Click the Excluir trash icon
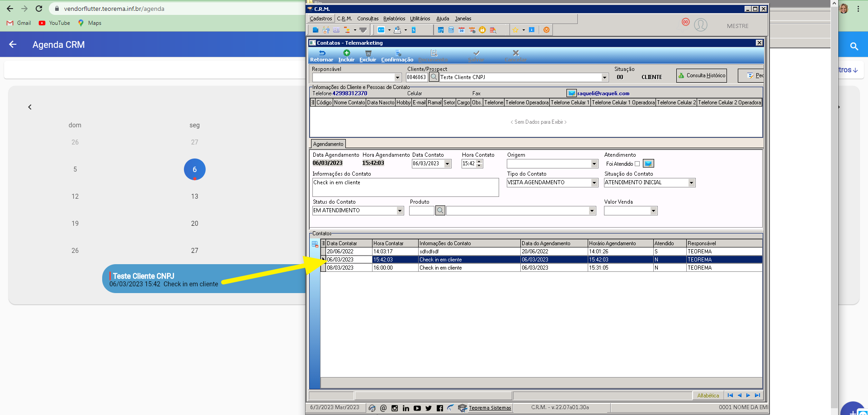868x415 pixels. 368,53
